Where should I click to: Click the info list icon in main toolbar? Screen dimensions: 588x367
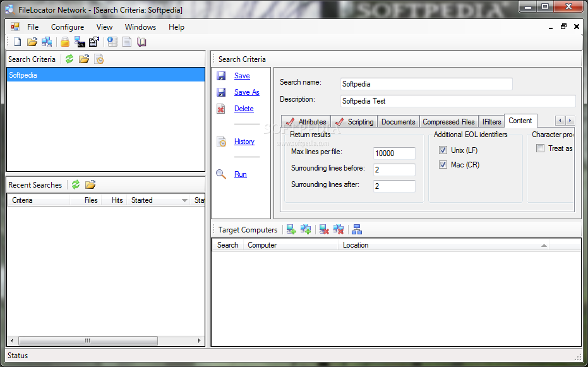(112, 42)
